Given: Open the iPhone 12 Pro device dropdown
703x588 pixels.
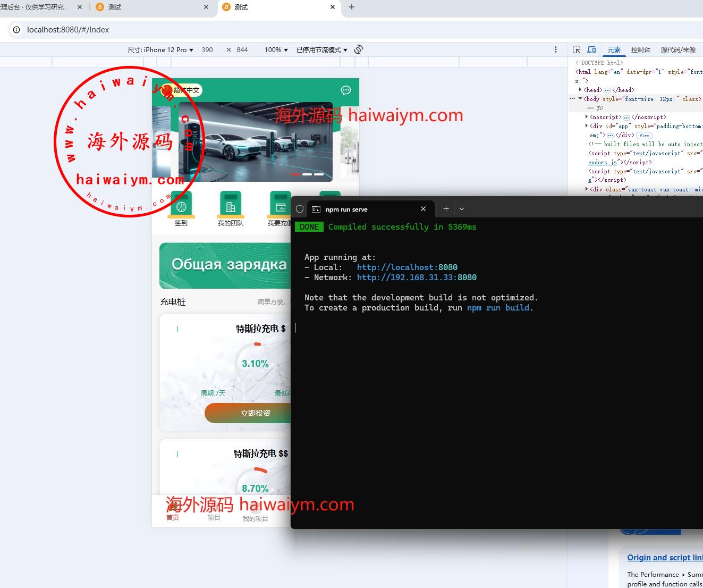Looking at the screenshot, I should tap(160, 49).
